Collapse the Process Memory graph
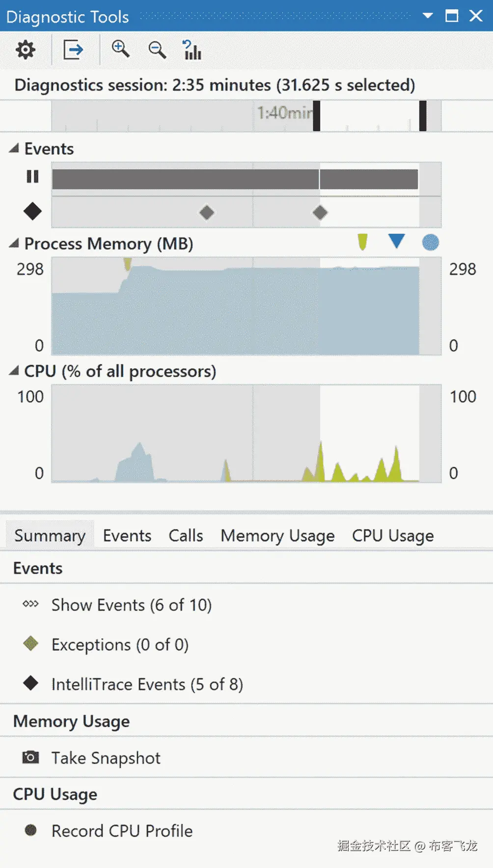This screenshot has height=868, width=493. tap(14, 243)
